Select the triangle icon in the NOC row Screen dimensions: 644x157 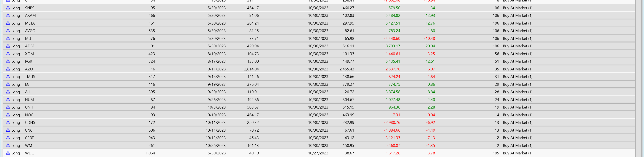[8, 115]
